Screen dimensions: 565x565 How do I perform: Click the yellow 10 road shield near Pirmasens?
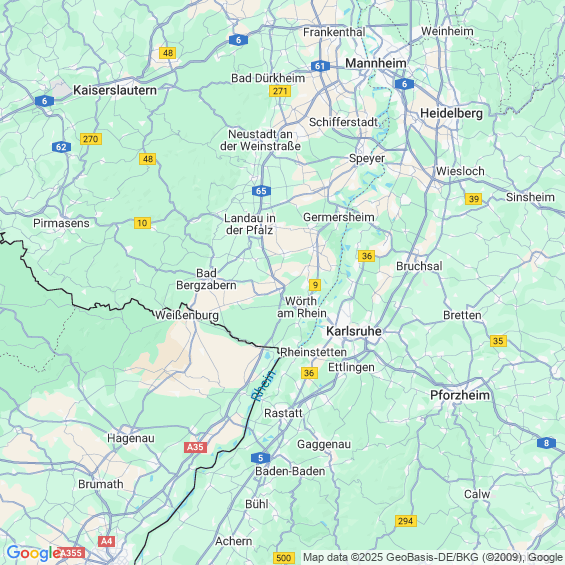click(142, 223)
